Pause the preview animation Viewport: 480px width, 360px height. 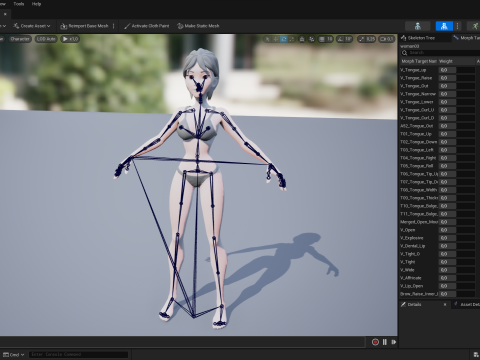[385, 342]
